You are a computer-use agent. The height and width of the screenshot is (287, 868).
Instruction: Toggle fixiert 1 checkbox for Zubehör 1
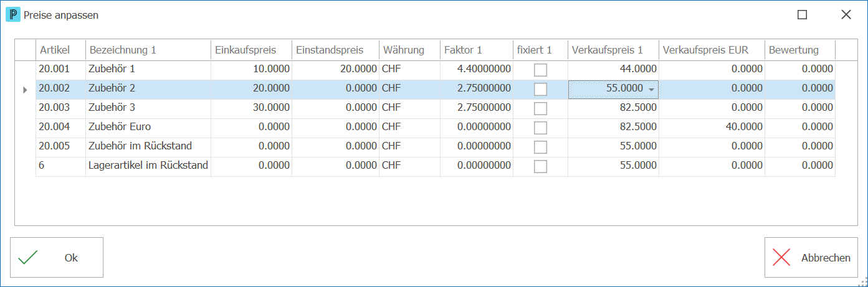coord(540,70)
